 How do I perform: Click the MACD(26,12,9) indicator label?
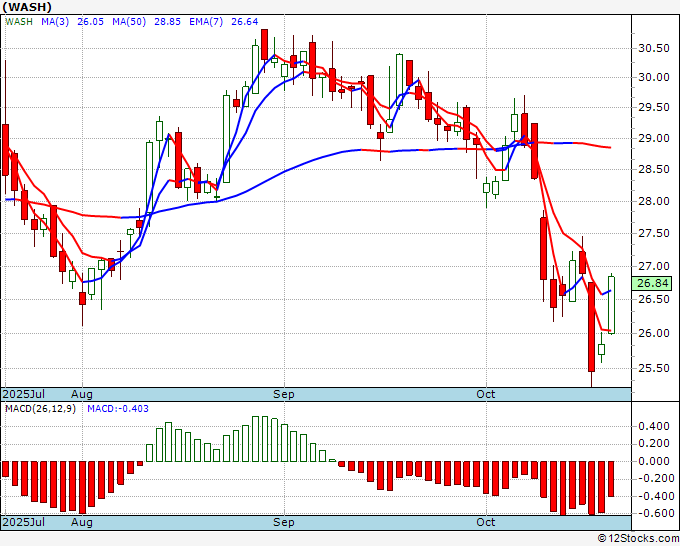40,409
